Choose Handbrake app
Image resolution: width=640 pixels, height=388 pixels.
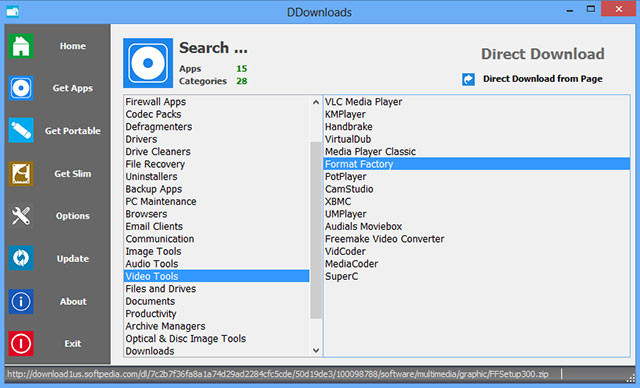click(x=477, y=126)
